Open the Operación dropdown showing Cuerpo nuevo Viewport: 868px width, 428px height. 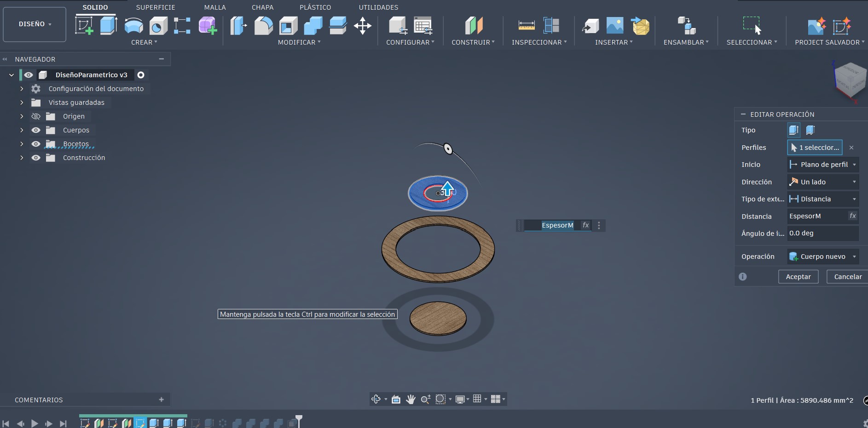pos(822,256)
